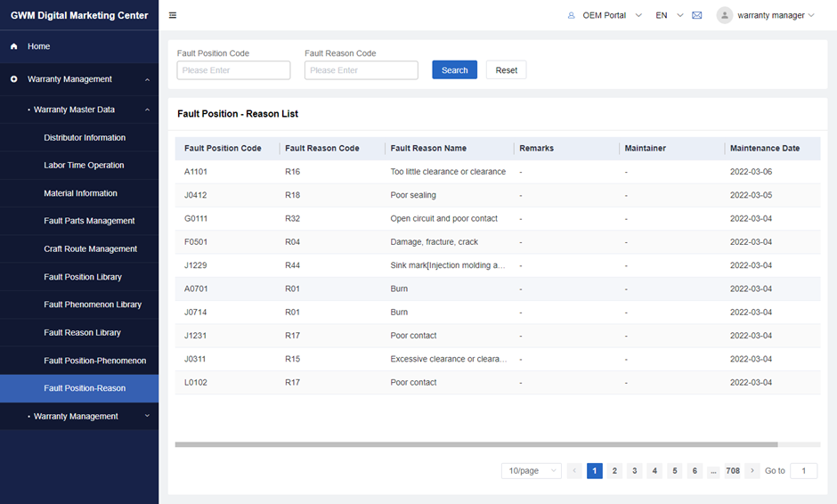Collapse the Warranty Master Data submenu chevron
The width and height of the screenshot is (837, 504).
[x=147, y=110]
